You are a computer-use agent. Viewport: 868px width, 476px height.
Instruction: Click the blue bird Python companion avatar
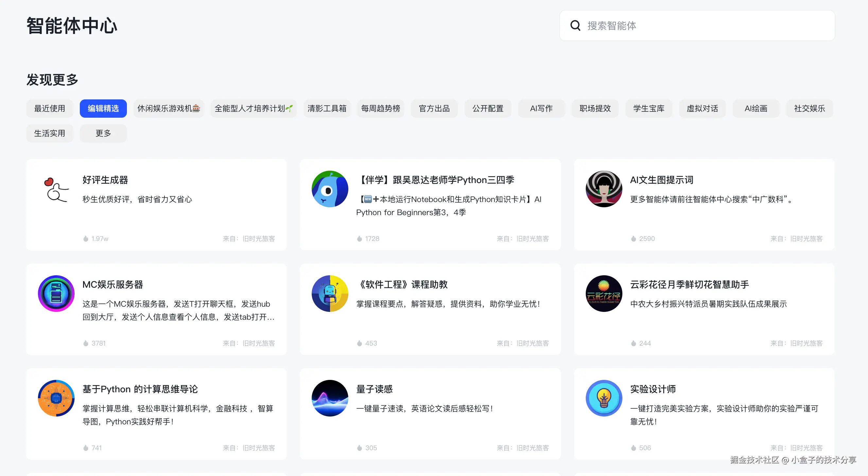click(x=330, y=189)
